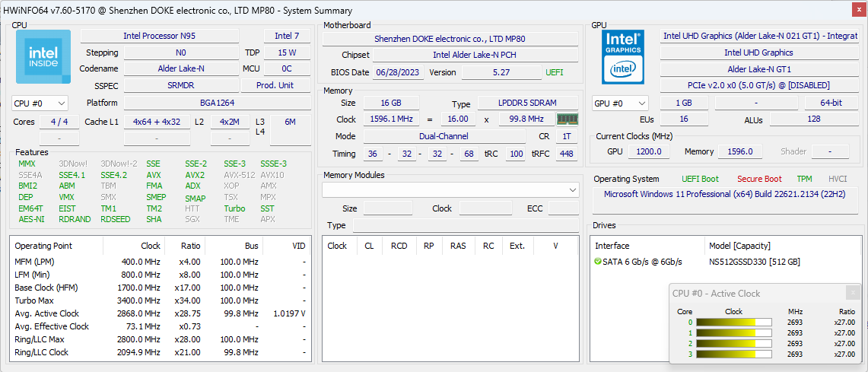Click the Avg. Effective Clock row
Viewport: 868px width, 372px height.
click(x=160, y=326)
